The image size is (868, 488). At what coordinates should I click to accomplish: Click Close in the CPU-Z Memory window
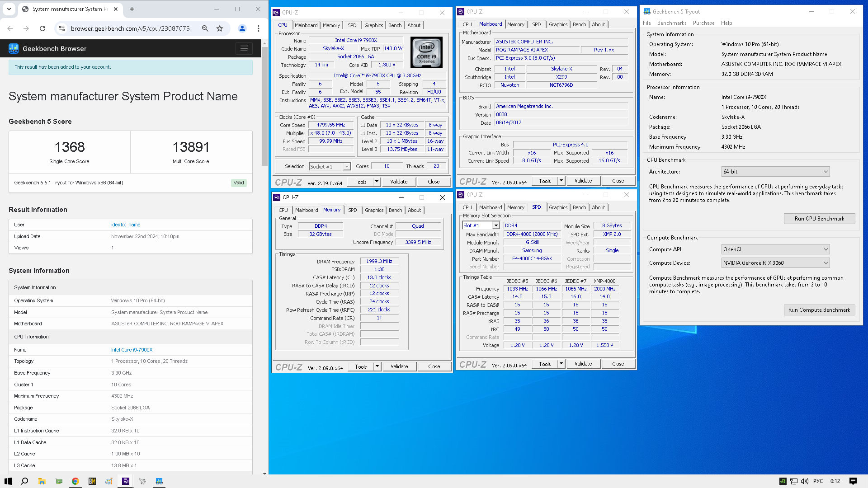[434, 366]
